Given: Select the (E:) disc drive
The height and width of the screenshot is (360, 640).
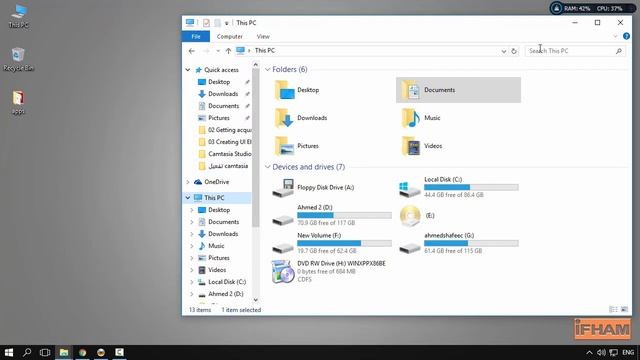Looking at the screenshot, I should pyautogui.click(x=417, y=216).
